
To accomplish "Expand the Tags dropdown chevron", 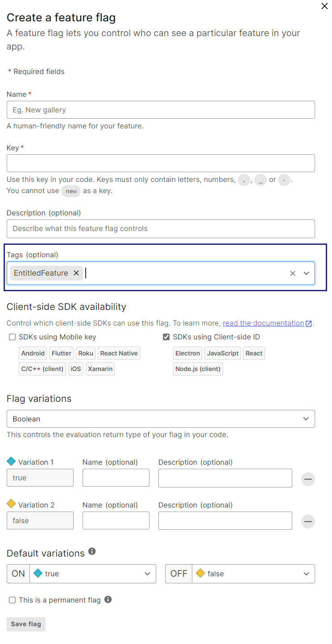I will click(x=306, y=273).
